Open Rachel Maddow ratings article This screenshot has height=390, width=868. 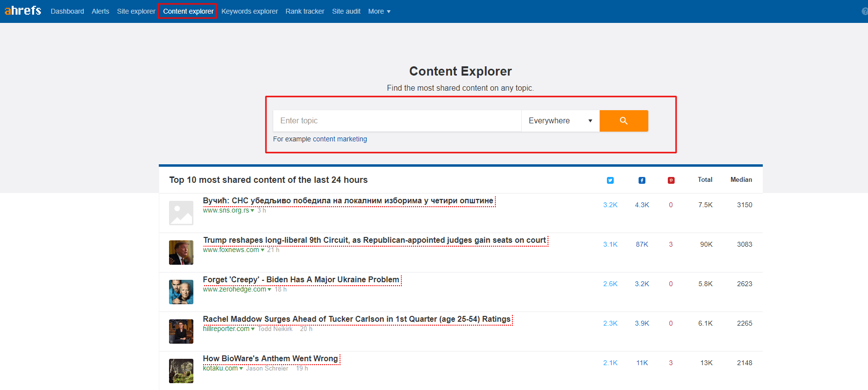click(x=357, y=319)
